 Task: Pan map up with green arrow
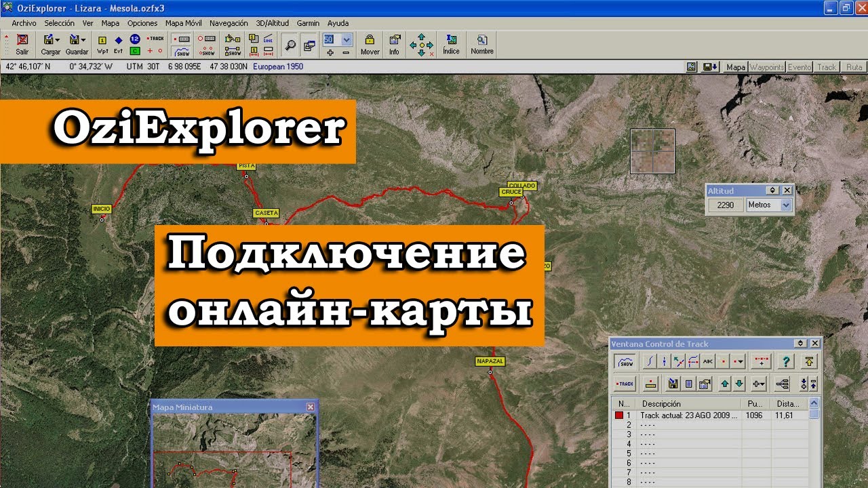[421, 35]
